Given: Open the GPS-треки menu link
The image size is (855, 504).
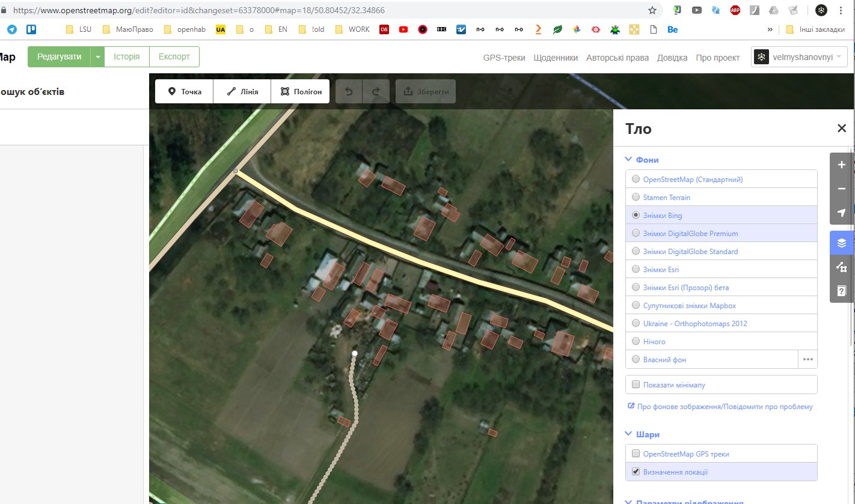Looking at the screenshot, I should 504,58.
